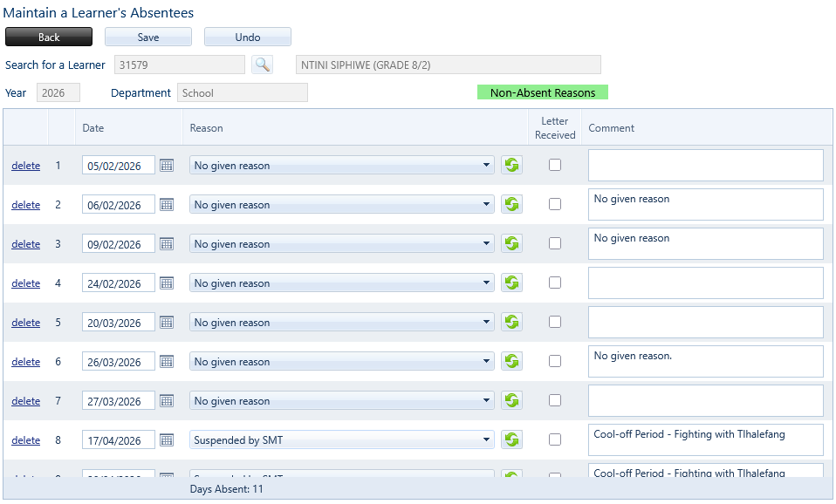The image size is (836, 504).
Task: Click comment 'No given reason.' in row 6
Action: [706, 362]
